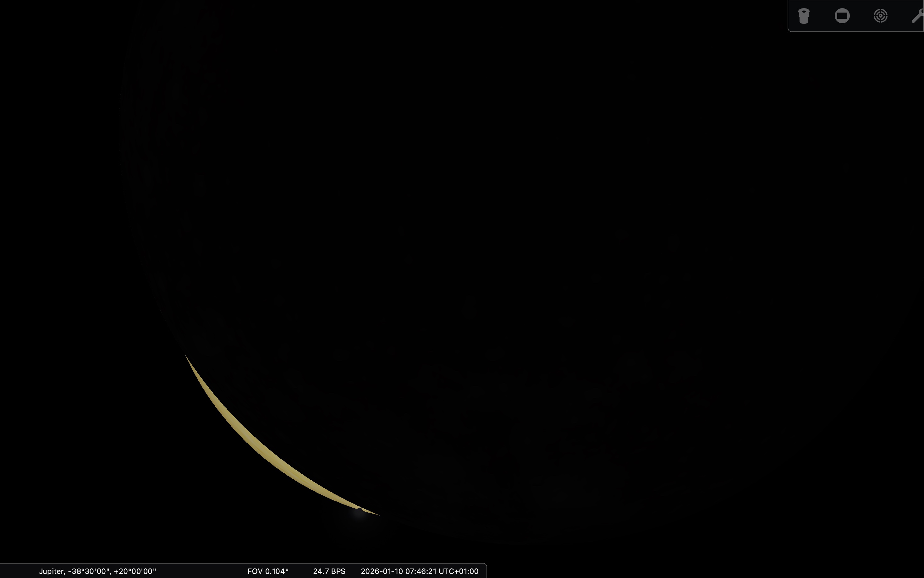
Task: Enable the sensor frame overlay icon
Action: (x=842, y=16)
